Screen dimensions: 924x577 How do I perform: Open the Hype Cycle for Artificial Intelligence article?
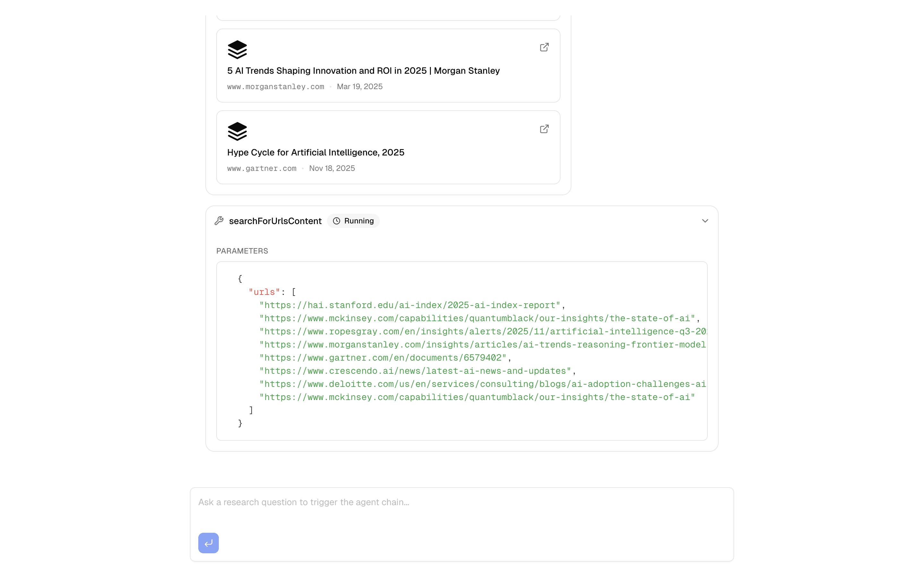click(x=316, y=152)
